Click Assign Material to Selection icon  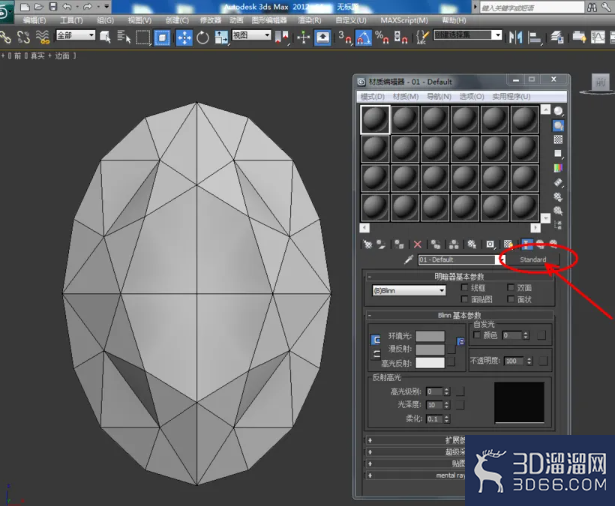(x=399, y=245)
